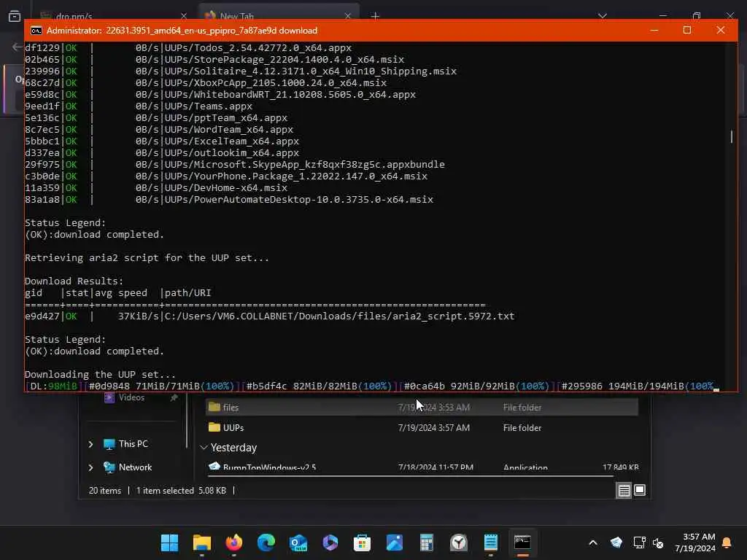Expand This PC in the navigation pane
The image size is (747, 560).
click(x=90, y=444)
